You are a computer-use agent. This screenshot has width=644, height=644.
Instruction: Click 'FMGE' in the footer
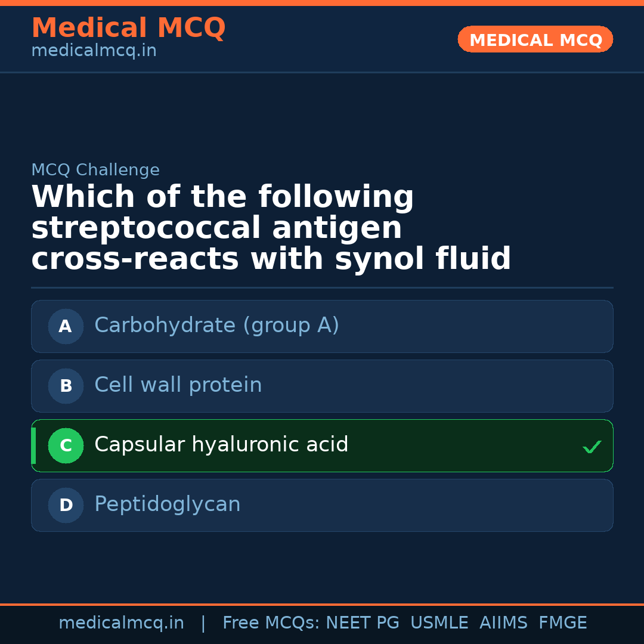click(563, 623)
